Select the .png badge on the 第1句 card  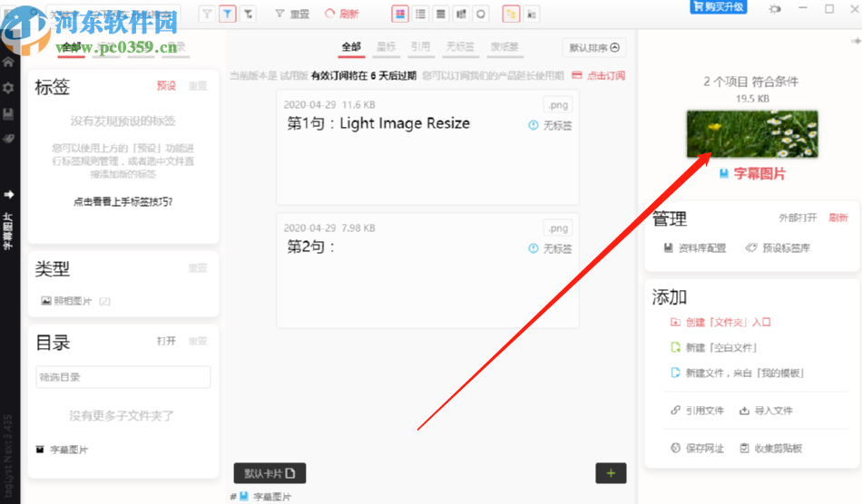click(x=558, y=105)
